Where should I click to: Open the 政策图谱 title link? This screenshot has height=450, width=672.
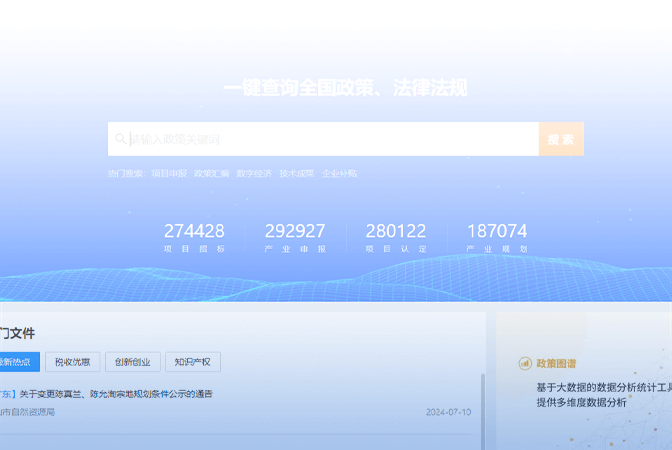556,364
